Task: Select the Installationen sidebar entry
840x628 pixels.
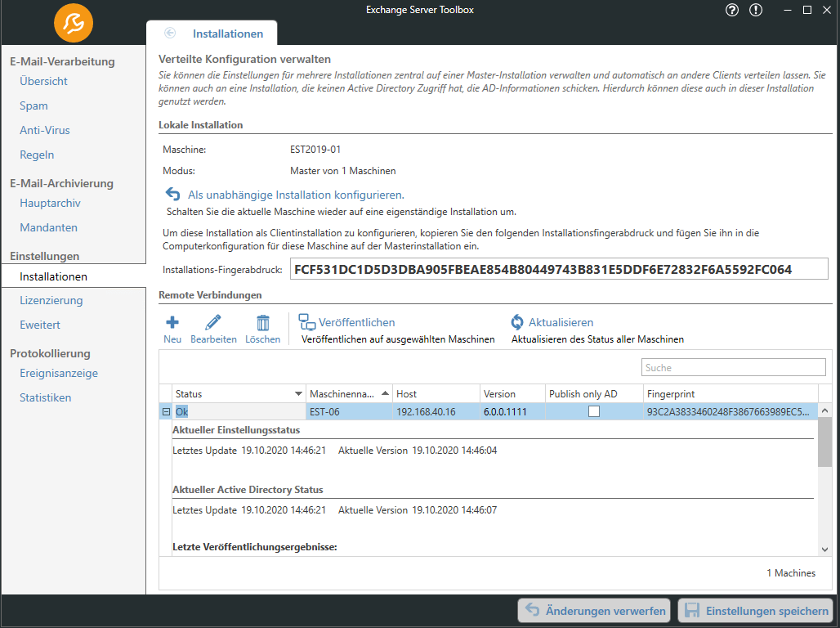Action: (74, 276)
